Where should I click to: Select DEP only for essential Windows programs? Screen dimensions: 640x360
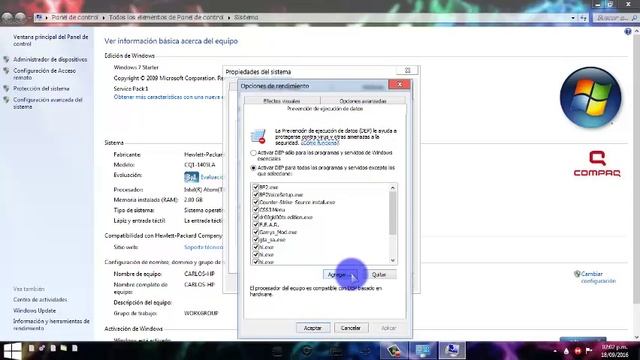[253, 153]
